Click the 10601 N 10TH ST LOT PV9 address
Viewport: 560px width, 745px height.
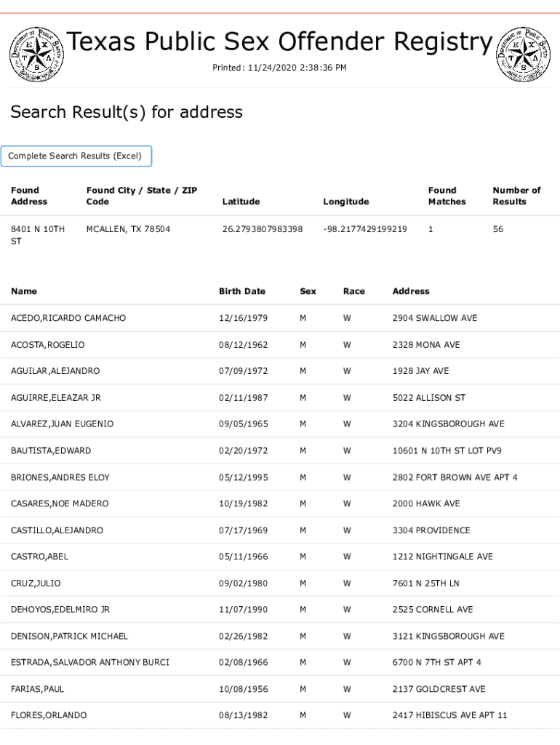tap(447, 450)
